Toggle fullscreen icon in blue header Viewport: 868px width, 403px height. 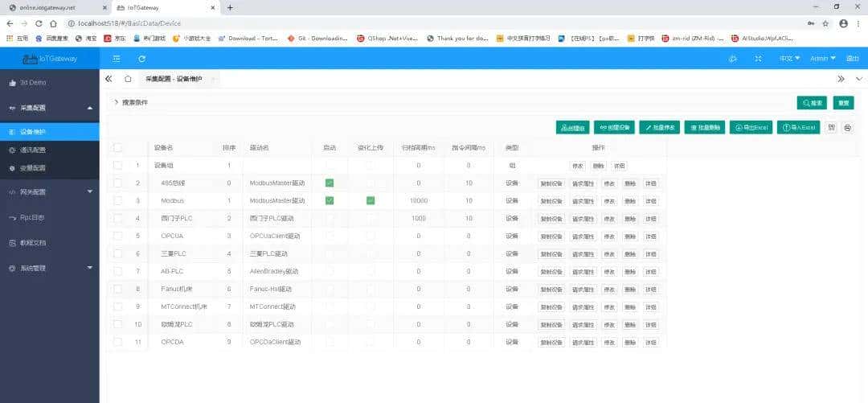[759, 58]
